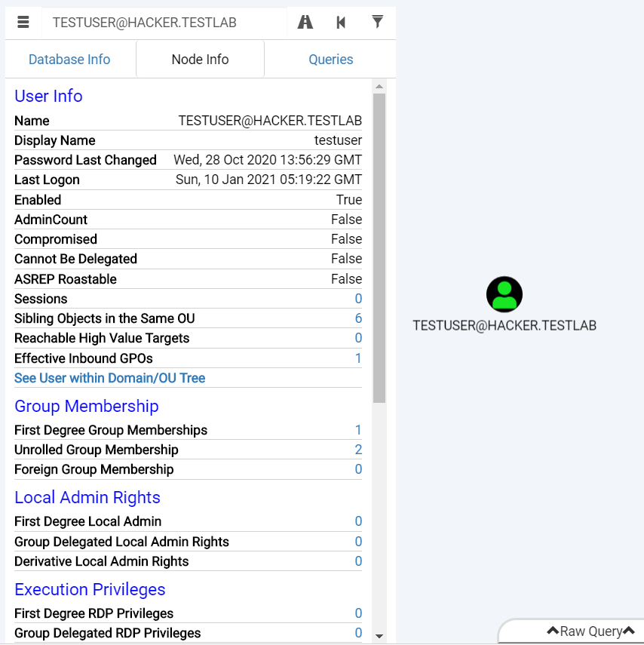Image resolution: width=644 pixels, height=645 pixels.
Task: Toggle the Local Admin Rights section
Action: pyautogui.click(x=87, y=497)
